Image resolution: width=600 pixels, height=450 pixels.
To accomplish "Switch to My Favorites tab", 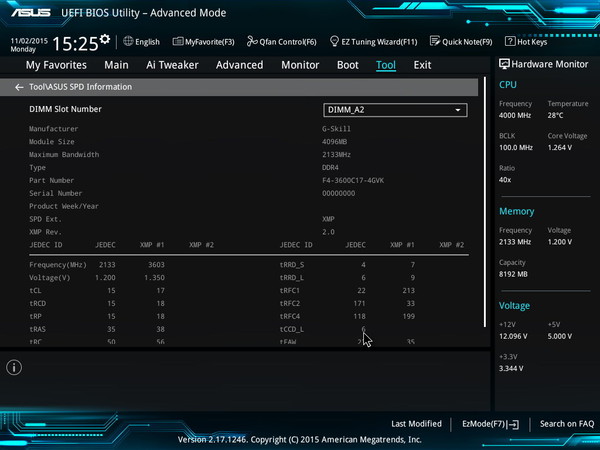I will [56, 65].
